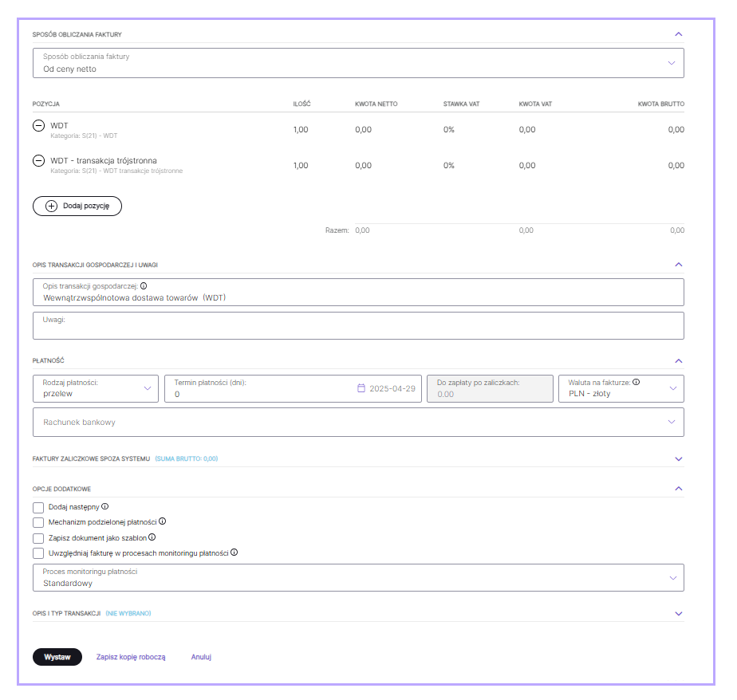
Task: Open the Rachunek bankowy dropdown
Action: 358,423
